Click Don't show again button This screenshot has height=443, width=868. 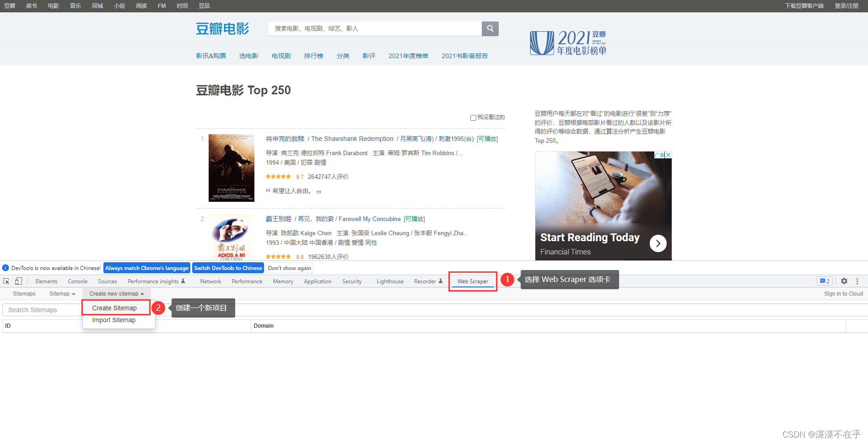click(290, 268)
